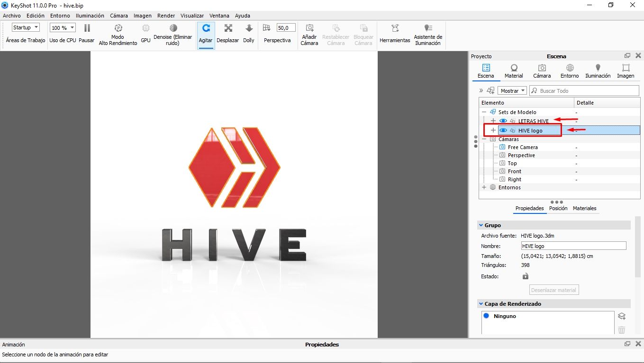
Task: Open the Posición sub-tab
Action: click(x=558, y=208)
